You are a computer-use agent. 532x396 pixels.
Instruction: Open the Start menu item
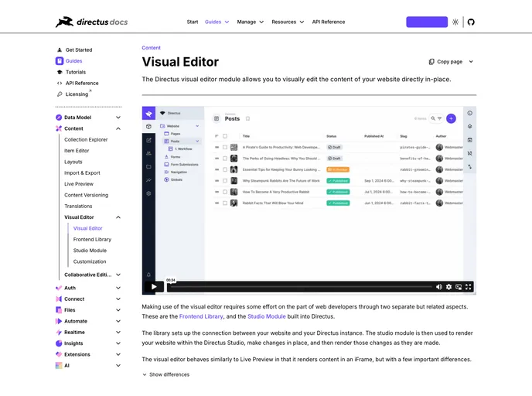tap(193, 22)
